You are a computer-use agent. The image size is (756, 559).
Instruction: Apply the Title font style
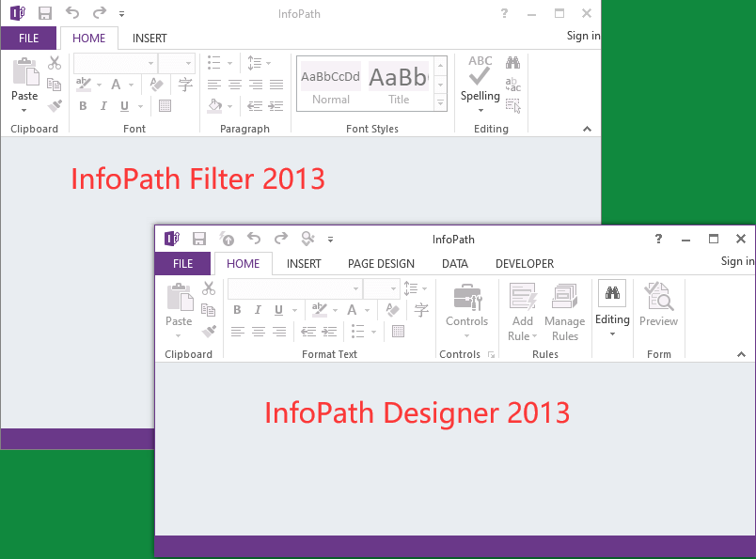point(399,84)
